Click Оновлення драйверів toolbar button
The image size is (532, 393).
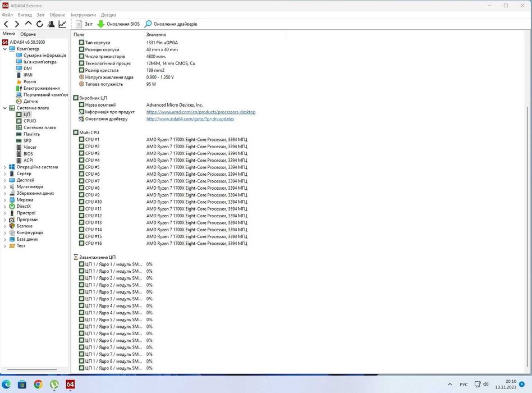tap(171, 24)
